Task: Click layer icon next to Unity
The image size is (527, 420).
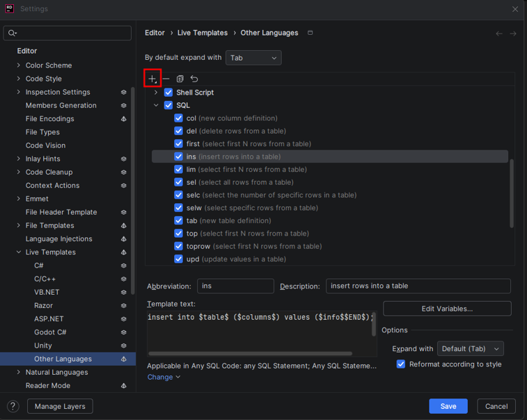Action: [124, 346]
